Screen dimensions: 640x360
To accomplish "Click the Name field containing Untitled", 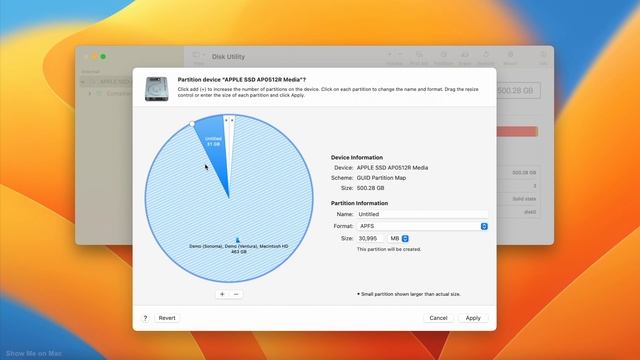I will [422, 214].
